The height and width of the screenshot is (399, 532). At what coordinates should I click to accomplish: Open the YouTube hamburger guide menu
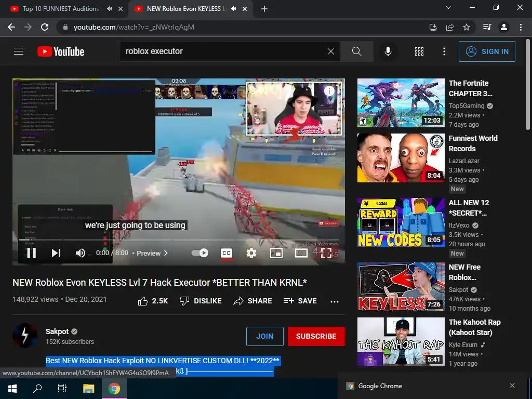19,51
